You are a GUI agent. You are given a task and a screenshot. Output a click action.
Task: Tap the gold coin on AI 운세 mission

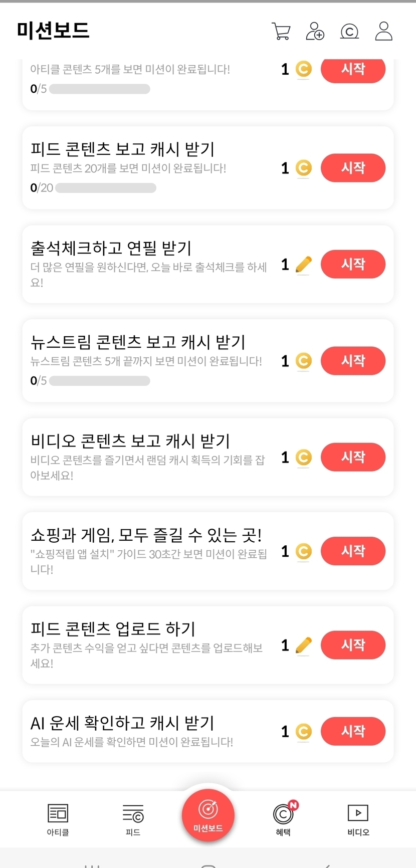pos(303,732)
